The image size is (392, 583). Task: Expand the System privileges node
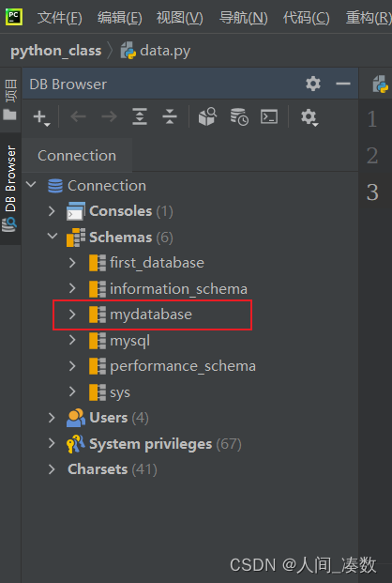52,443
